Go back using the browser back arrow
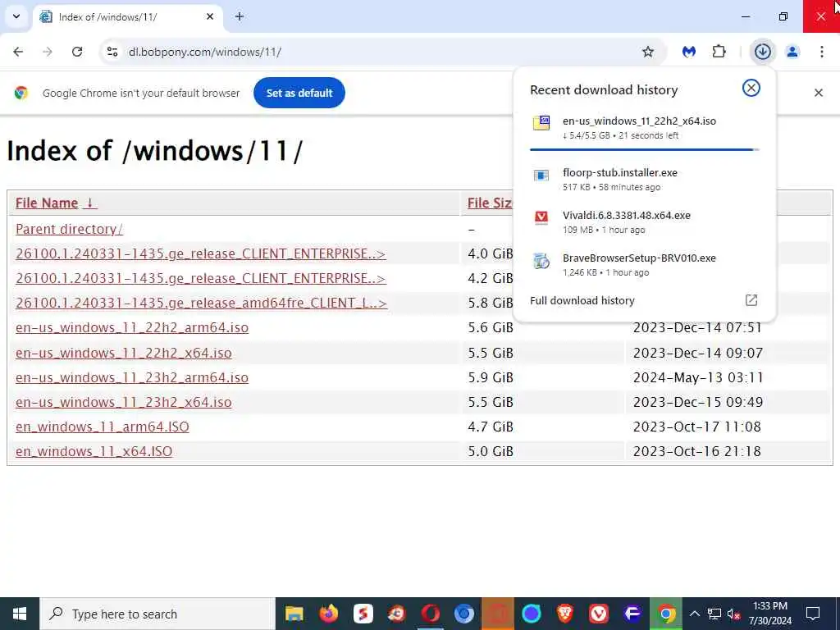The width and height of the screenshot is (840, 630). click(18, 52)
